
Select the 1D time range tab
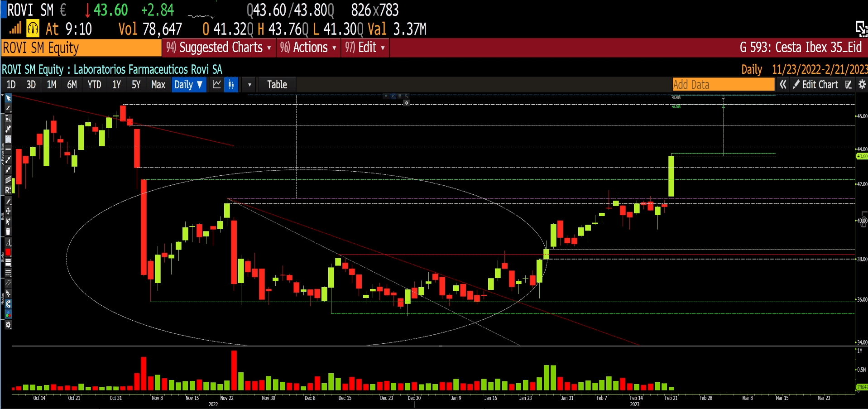click(11, 84)
